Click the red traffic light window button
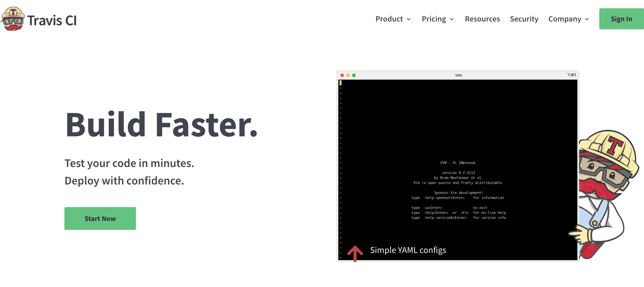The height and width of the screenshot is (287, 644). [x=342, y=75]
